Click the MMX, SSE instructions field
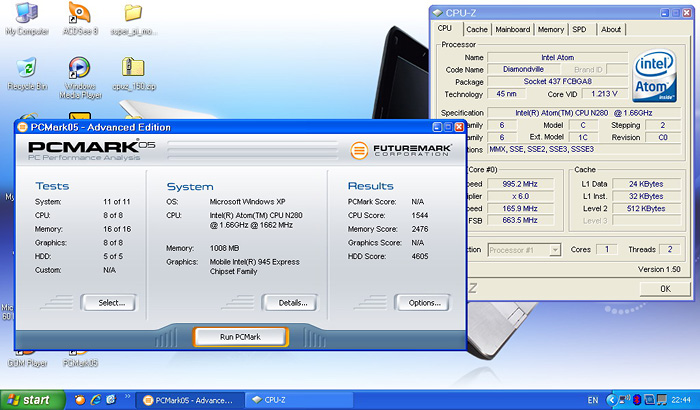 584,149
